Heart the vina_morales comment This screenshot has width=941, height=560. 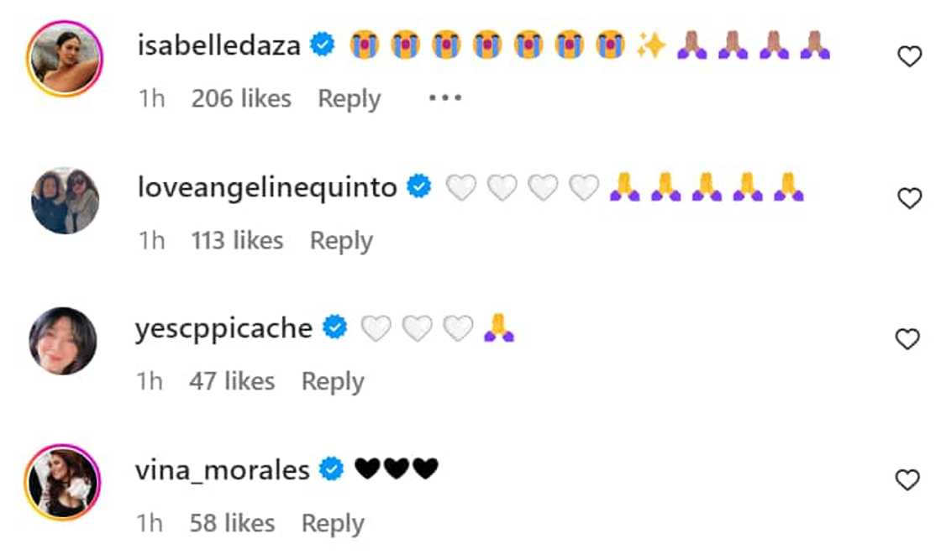click(x=909, y=480)
